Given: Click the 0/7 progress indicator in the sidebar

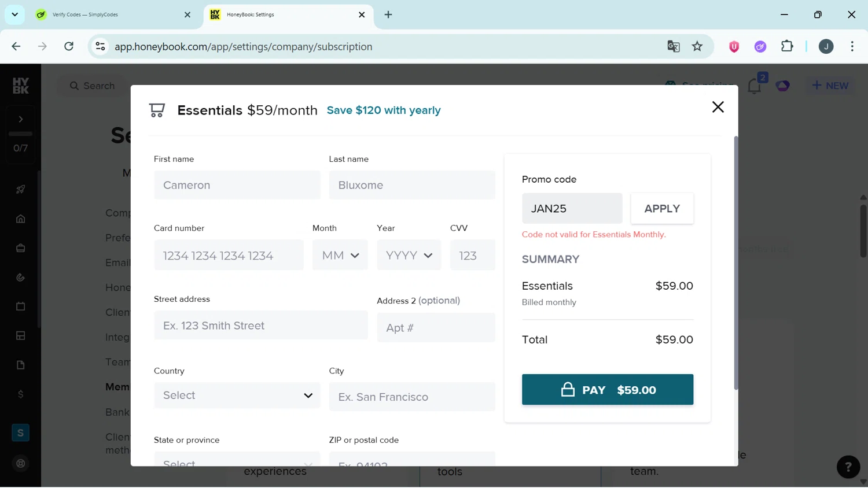Looking at the screenshot, I should tap(21, 148).
